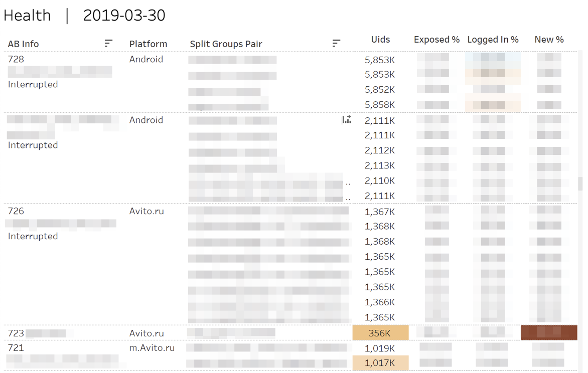
Task: Click the Health dashboard title
Action: point(27,16)
